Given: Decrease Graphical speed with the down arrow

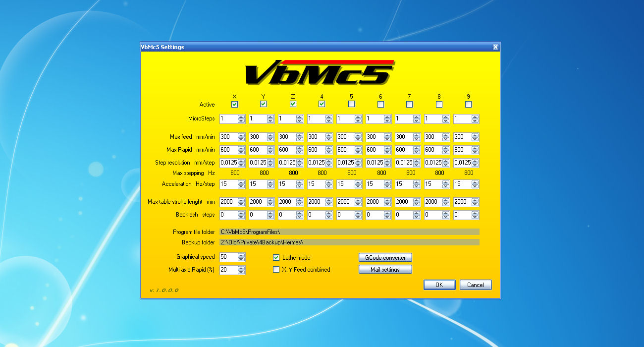Looking at the screenshot, I should coord(241,259).
